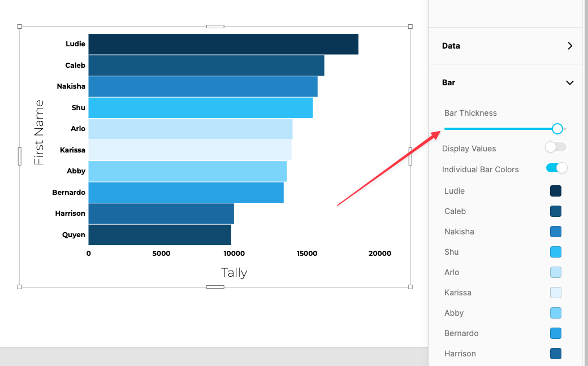Click the Bar section header
The height and width of the screenshot is (366, 588).
pyautogui.click(x=448, y=82)
